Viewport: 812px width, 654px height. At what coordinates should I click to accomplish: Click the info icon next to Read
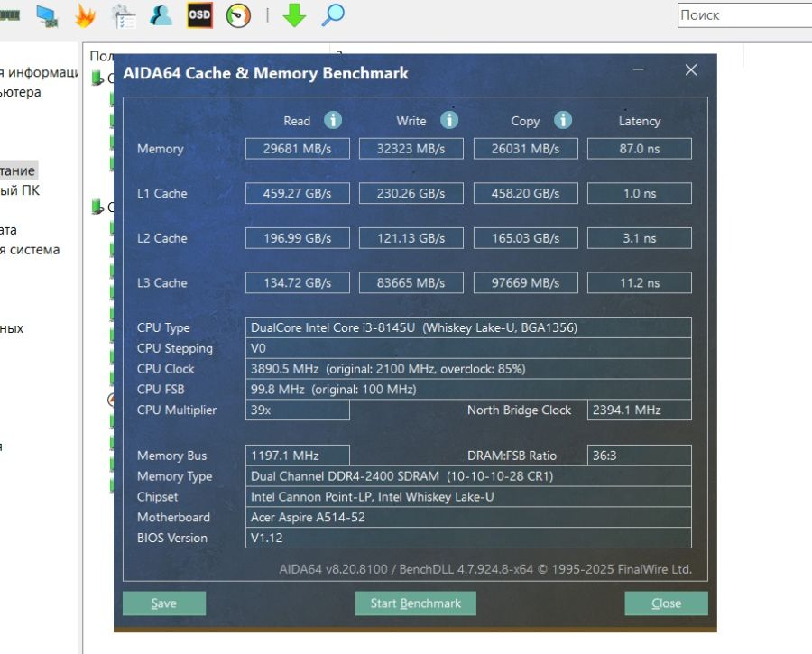pos(333,120)
